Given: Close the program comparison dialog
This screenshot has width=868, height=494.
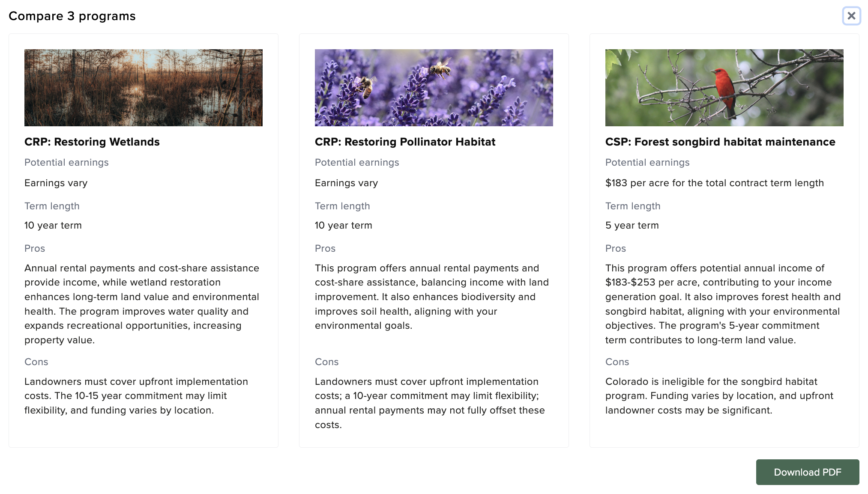Looking at the screenshot, I should (x=852, y=16).
